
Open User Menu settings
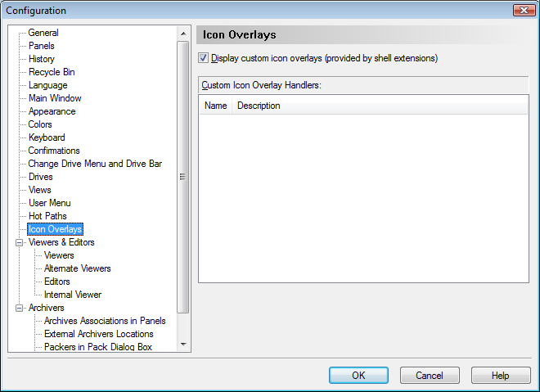(x=50, y=203)
